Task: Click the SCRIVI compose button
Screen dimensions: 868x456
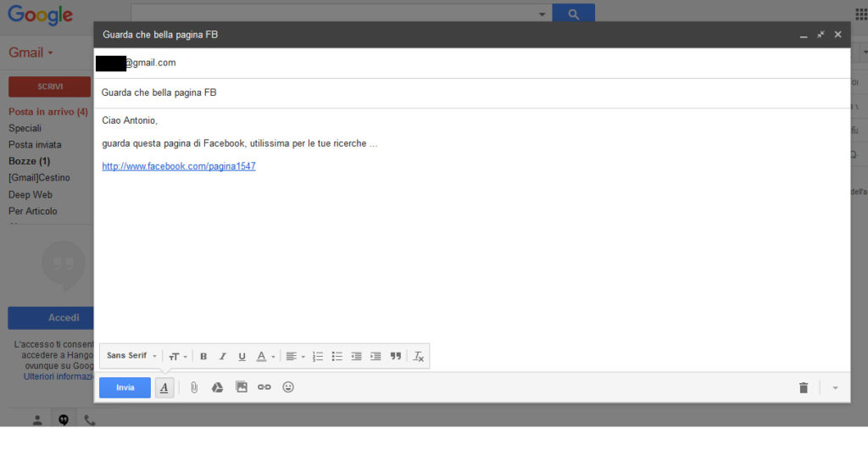Action: (50, 87)
